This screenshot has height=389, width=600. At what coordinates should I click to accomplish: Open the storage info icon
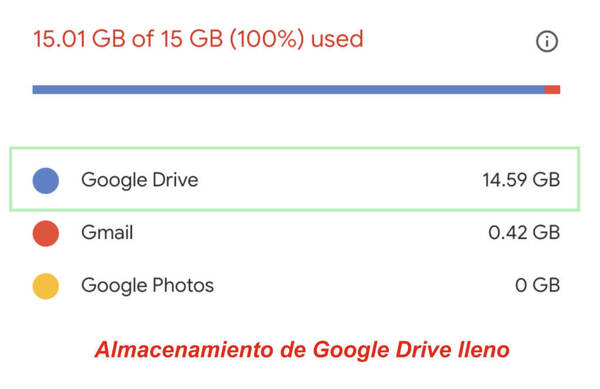coord(547,41)
